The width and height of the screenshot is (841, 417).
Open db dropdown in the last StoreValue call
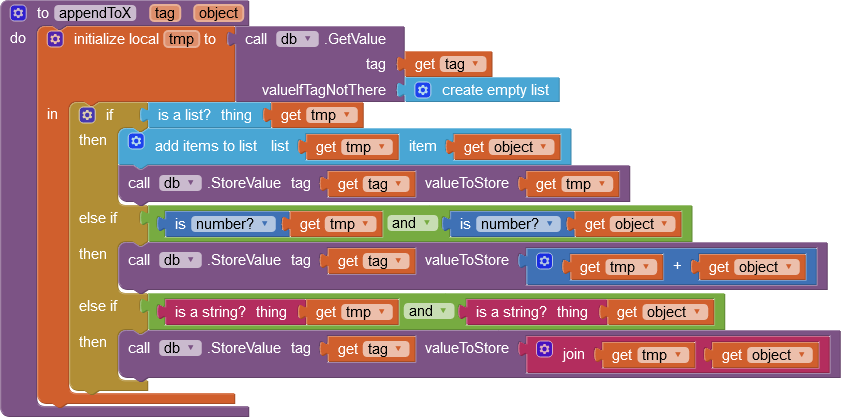click(x=180, y=348)
